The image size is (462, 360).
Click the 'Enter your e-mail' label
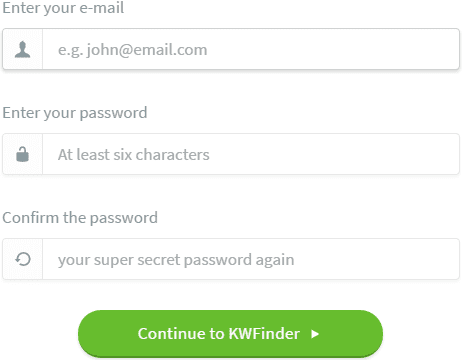click(x=63, y=8)
